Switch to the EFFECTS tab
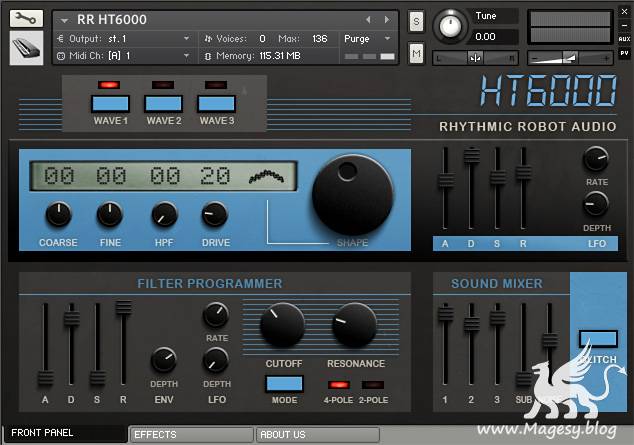The image size is (634, 445). point(192,434)
